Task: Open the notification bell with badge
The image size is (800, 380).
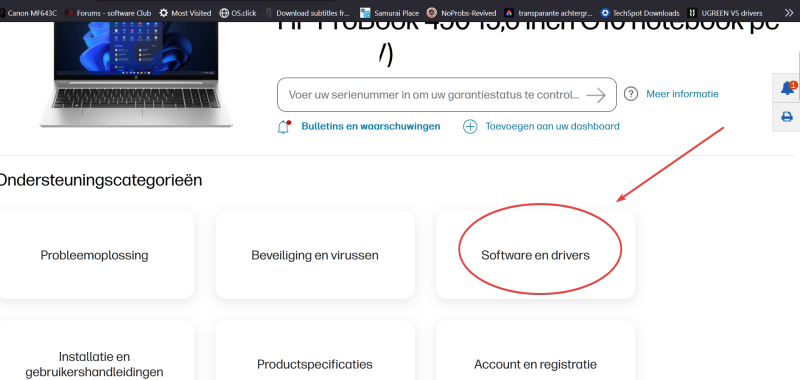Action: pyautogui.click(x=787, y=88)
